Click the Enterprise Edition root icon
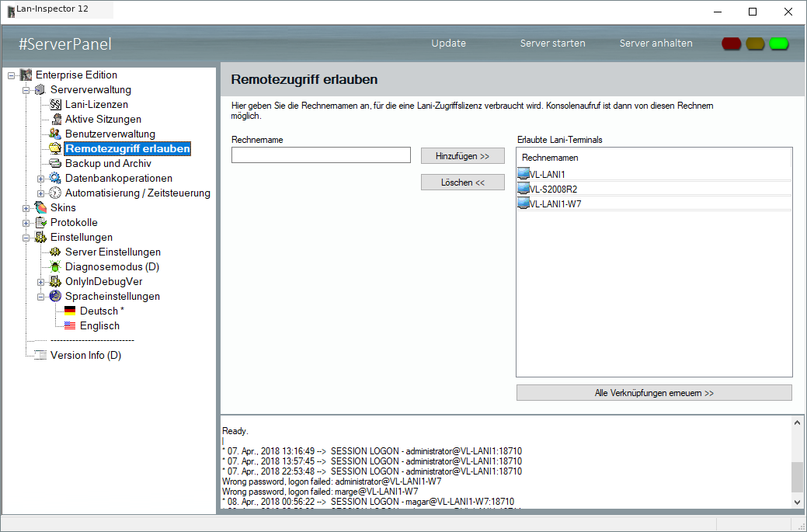This screenshot has width=807, height=532. [x=26, y=75]
